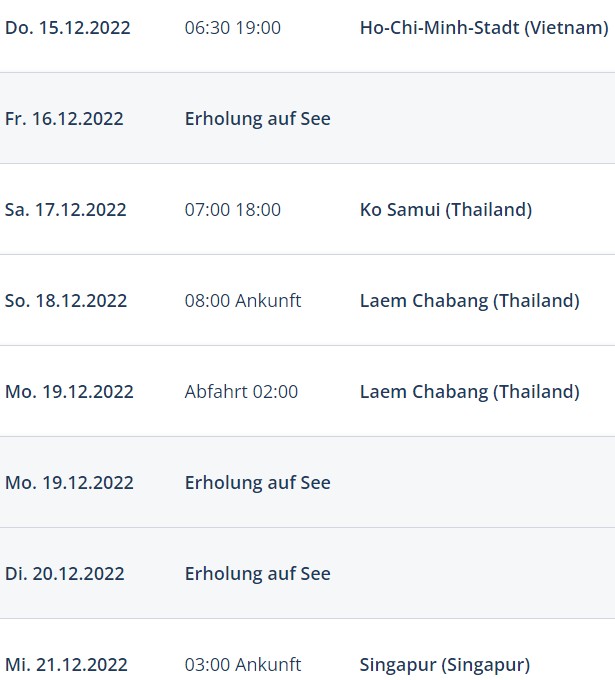Click Erholung auf See on Di. 20.12.2022
This screenshot has width=615, height=680.
pyautogui.click(x=258, y=574)
